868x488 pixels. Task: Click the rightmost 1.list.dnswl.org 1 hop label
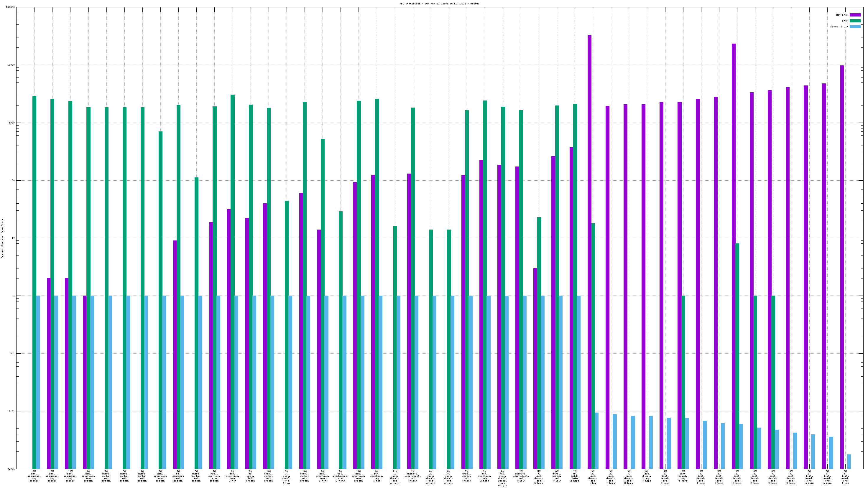[845, 477]
